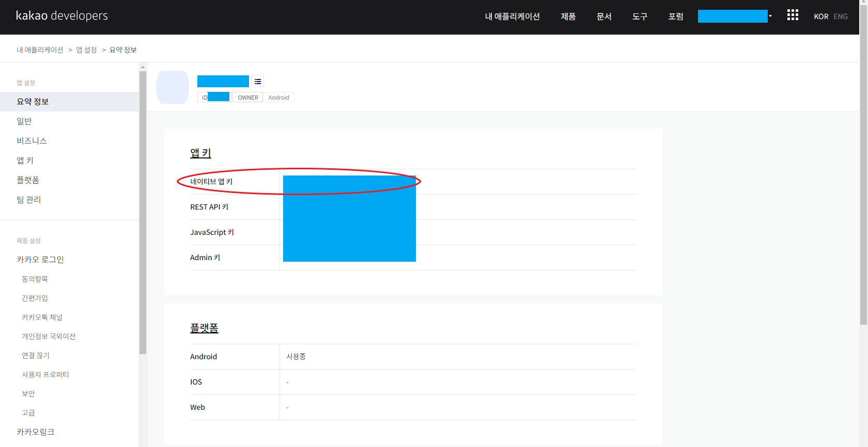Image resolution: width=868 pixels, height=447 pixels.
Task: Open 제품 menu in top navigation
Action: [x=568, y=17]
